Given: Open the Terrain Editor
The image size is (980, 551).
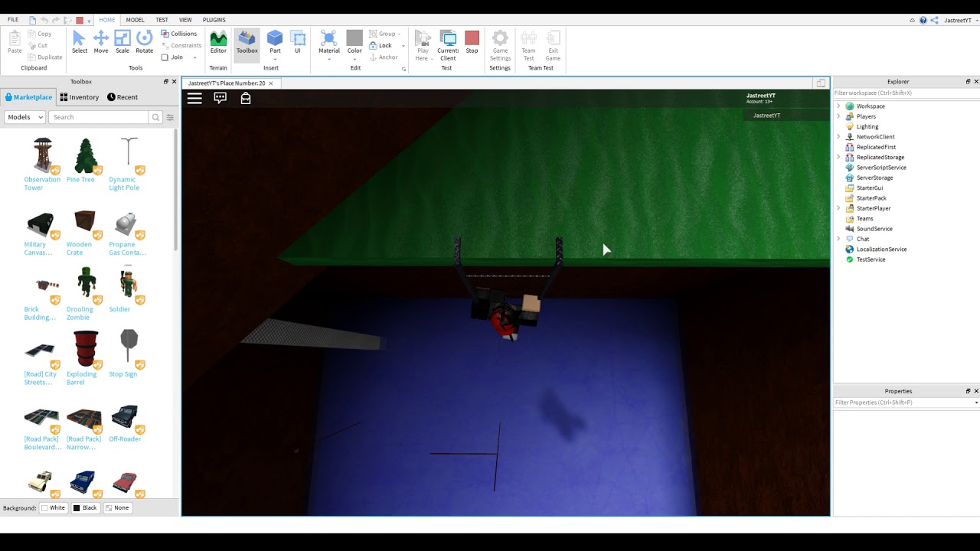Looking at the screenshot, I should 218,42.
